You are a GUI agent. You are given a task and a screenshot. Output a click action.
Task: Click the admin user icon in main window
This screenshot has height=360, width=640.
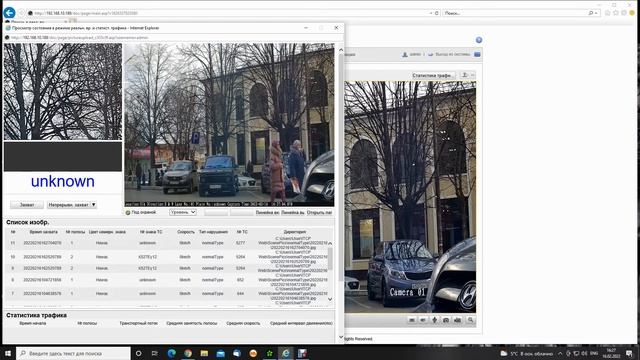point(405,54)
